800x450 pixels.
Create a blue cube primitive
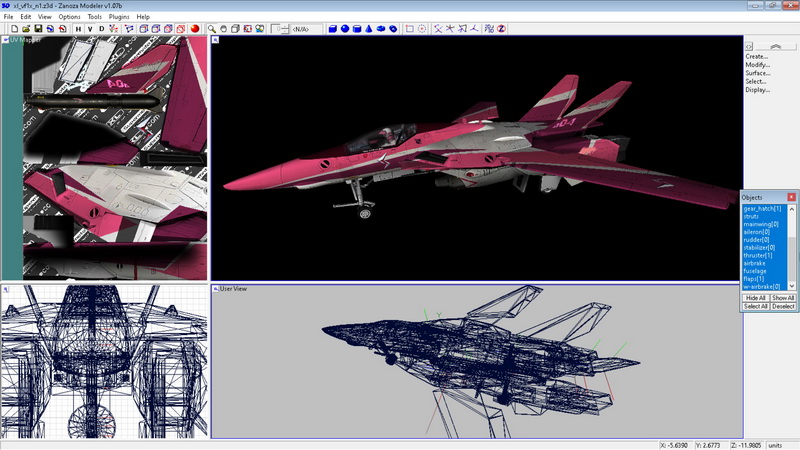(x=333, y=29)
